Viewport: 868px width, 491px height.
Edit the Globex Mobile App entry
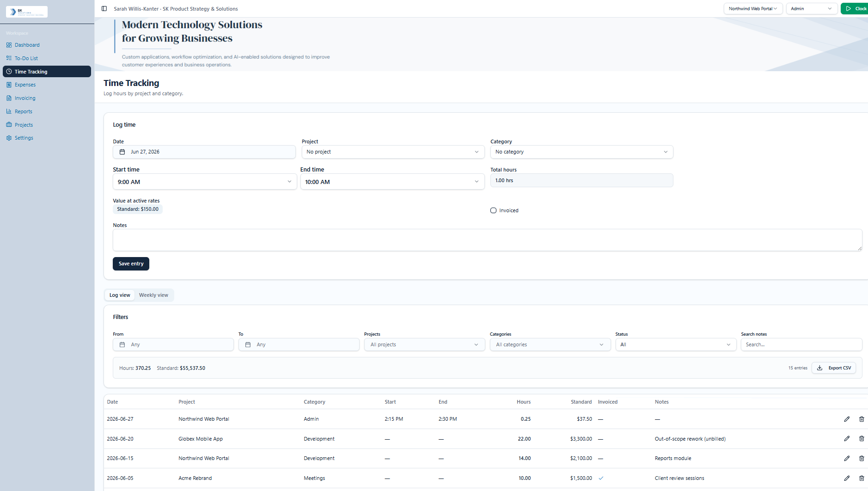click(847, 439)
